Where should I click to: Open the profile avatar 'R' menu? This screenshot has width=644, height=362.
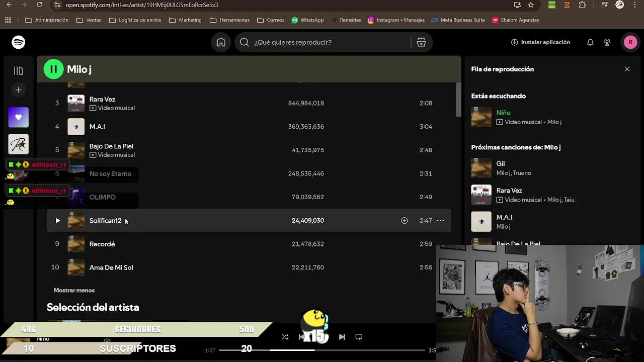tap(630, 42)
